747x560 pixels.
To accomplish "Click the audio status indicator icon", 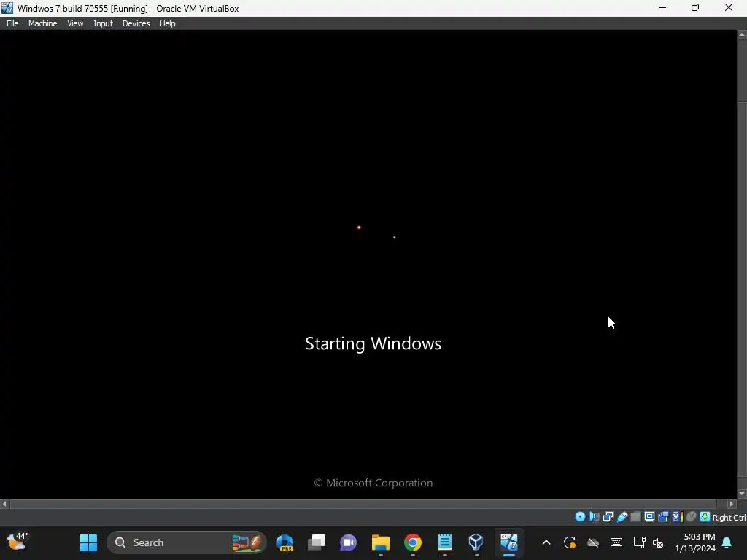I will click(x=594, y=517).
